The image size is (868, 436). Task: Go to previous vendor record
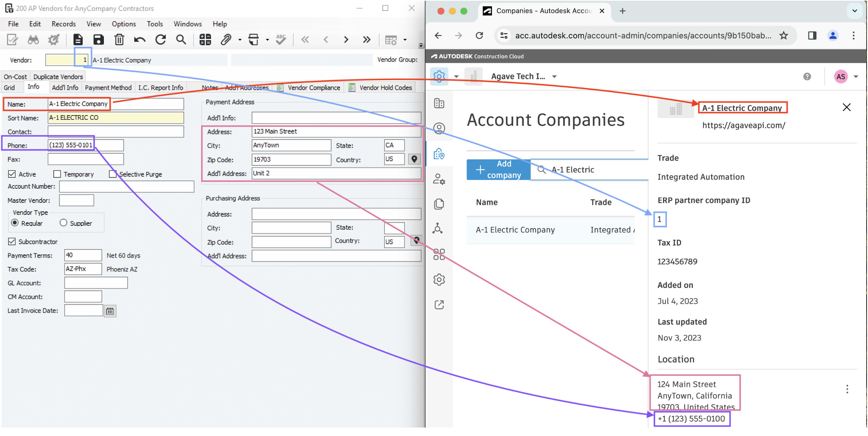tap(326, 40)
